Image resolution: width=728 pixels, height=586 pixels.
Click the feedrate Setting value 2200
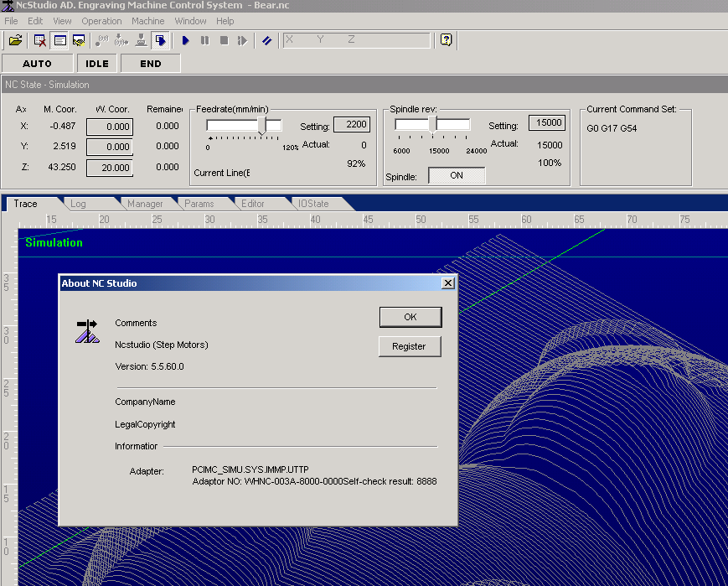(x=352, y=124)
